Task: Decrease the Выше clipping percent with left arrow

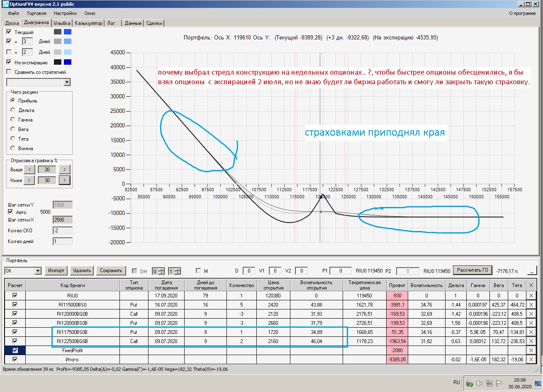Action: (29, 169)
